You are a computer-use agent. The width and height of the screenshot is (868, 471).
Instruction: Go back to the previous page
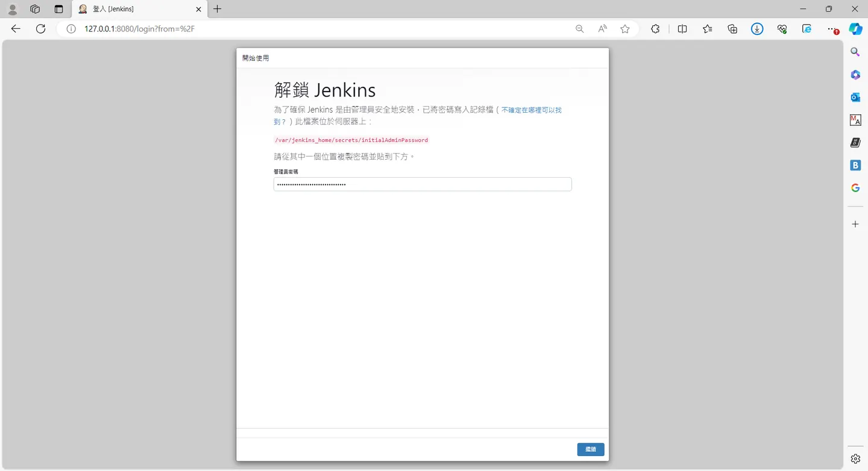point(16,29)
